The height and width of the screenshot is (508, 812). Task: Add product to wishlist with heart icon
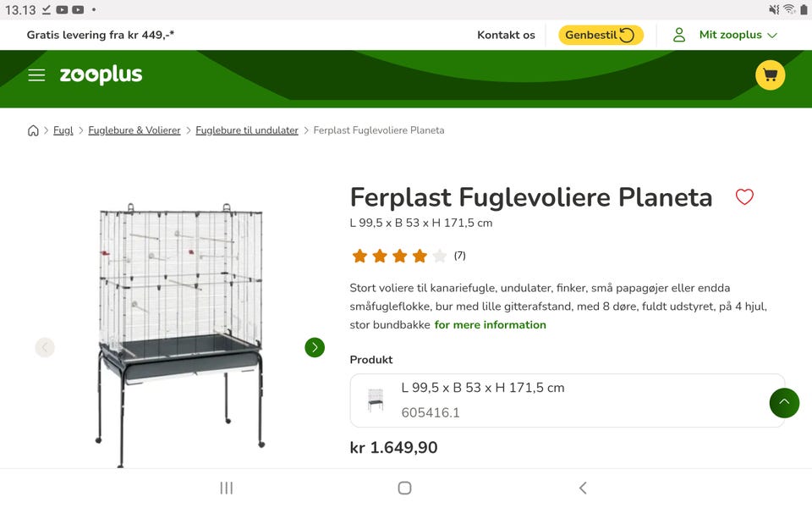tap(744, 197)
